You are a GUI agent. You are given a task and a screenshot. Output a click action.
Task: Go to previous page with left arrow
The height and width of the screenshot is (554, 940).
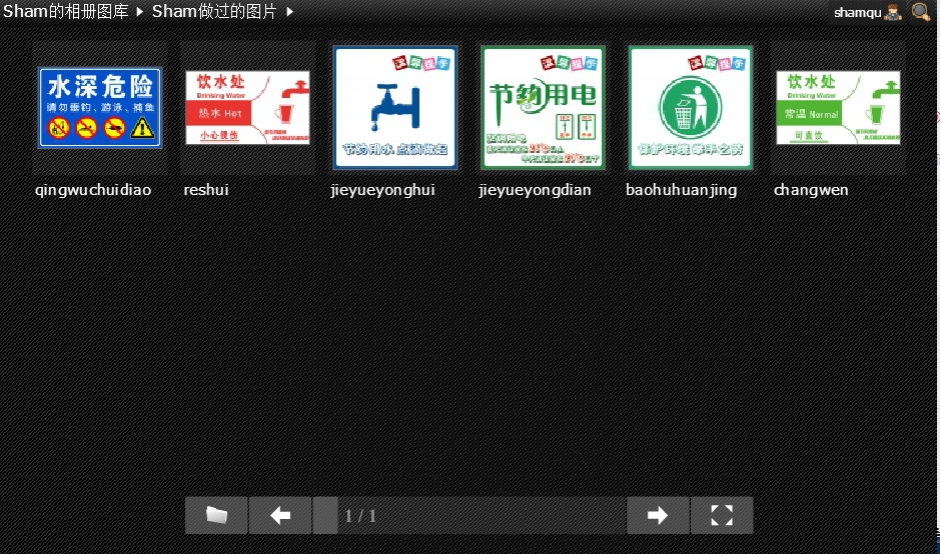click(x=280, y=515)
